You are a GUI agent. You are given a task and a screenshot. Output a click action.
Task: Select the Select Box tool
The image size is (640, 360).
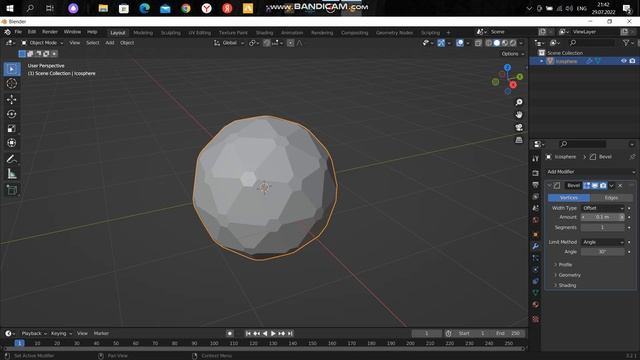pyautogui.click(x=12, y=69)
